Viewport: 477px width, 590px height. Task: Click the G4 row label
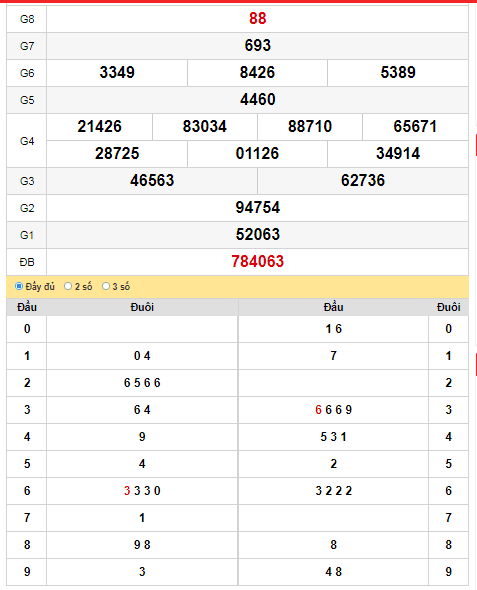[x=27, y=141]
